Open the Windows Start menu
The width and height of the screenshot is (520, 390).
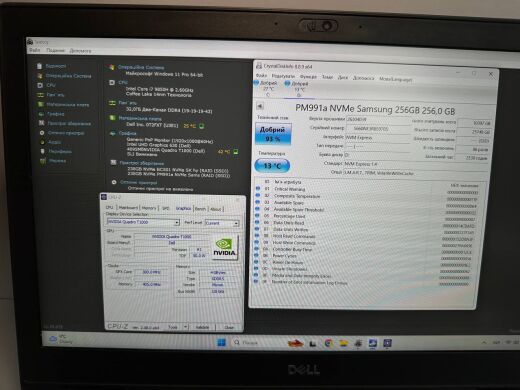click(x=221, y=342)
